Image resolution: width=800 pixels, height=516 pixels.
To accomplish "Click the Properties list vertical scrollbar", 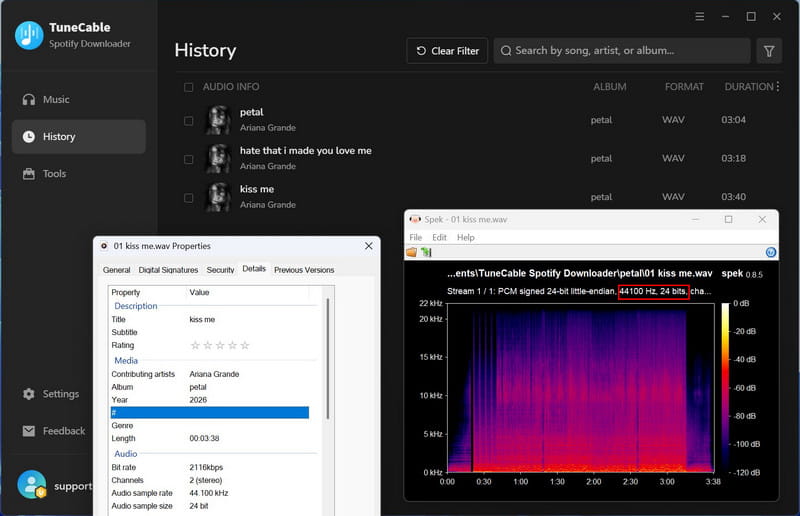I will [x=328, y=358].
